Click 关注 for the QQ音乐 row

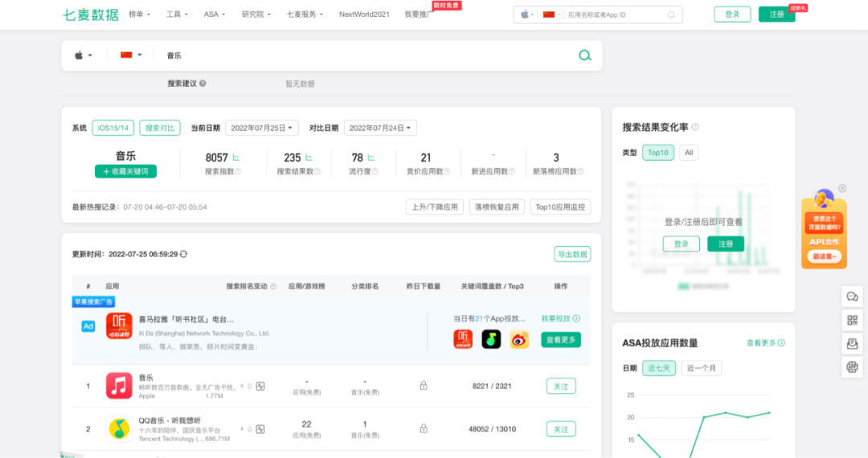561,429
